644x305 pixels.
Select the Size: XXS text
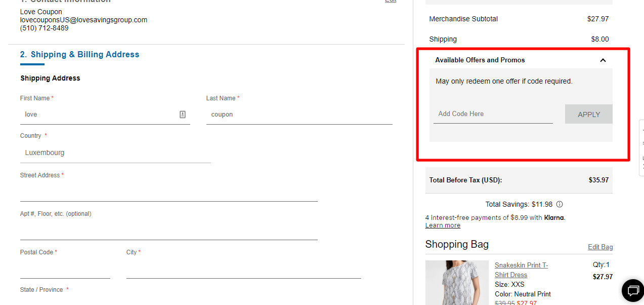pos(509,285)
